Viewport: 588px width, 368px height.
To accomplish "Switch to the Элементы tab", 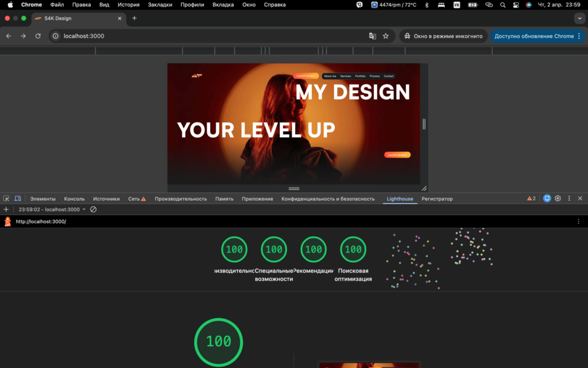I will [42, 199].
